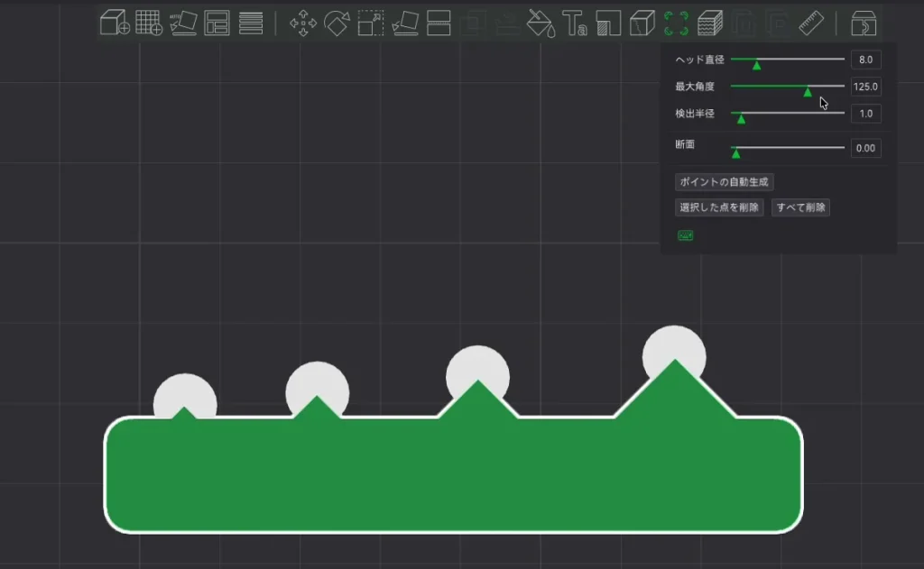Click the layered slice block icon
Viewport: 924px width, 569px height.
click(710, 23)
